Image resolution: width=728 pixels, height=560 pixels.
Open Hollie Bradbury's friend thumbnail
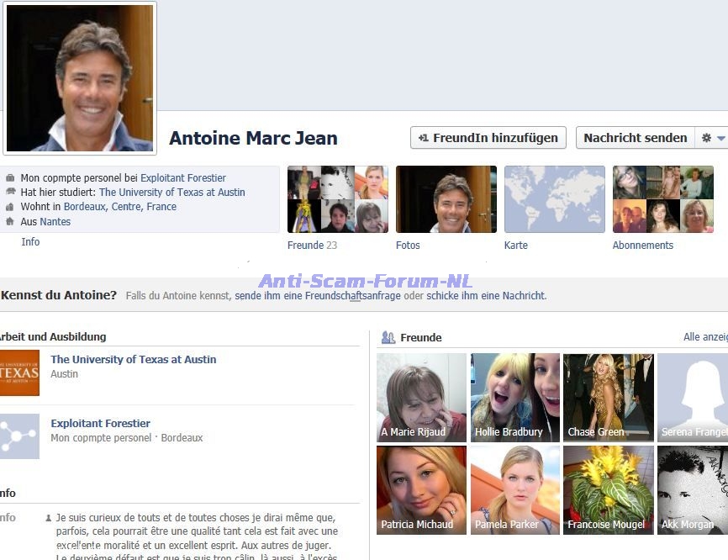pyautogui.click(x=514, y=397)
